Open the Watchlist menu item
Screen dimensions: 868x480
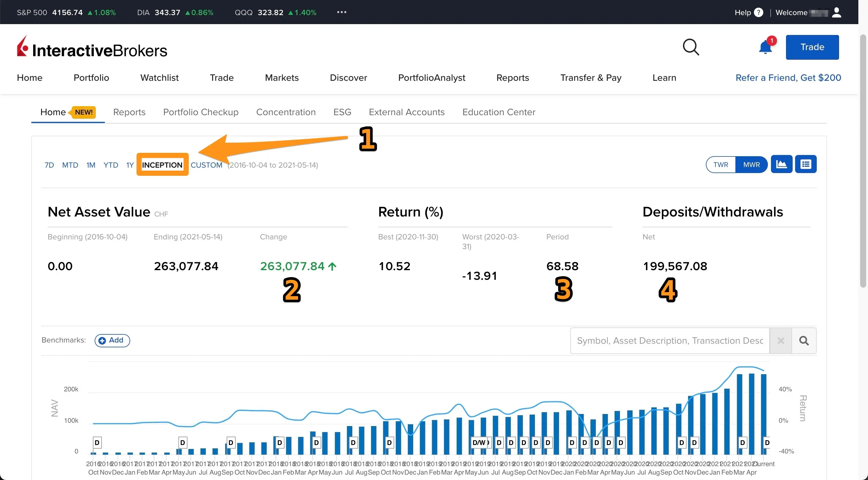click(x=159, y=77)
